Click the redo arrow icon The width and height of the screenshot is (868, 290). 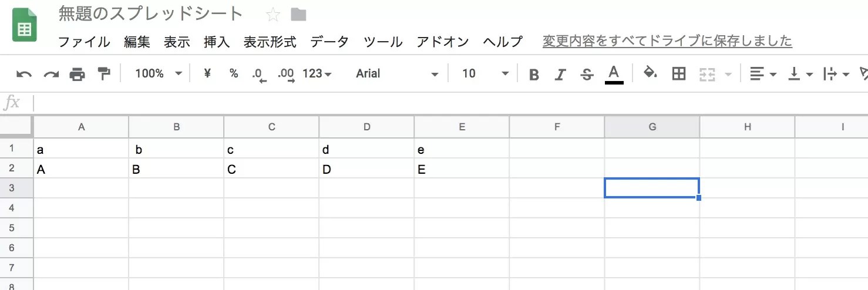tap(51, 74)
